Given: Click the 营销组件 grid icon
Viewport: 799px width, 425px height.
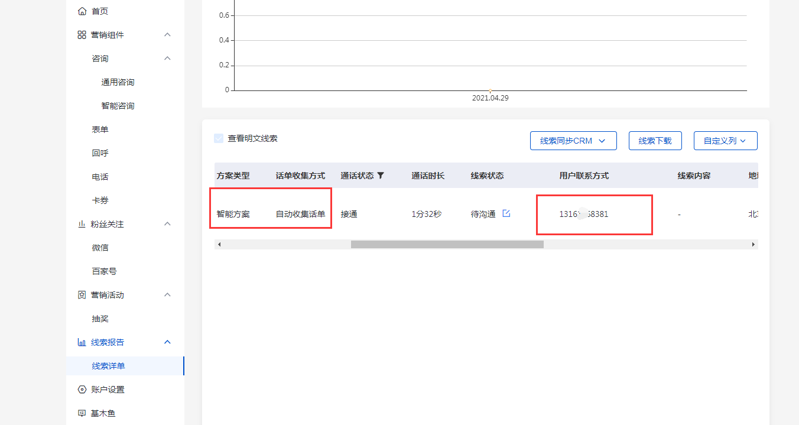Looking at the screenshot, I should coord(82,35).
